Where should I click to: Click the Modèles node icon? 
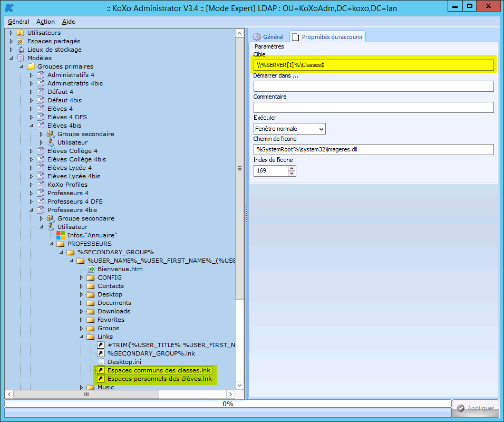tap(20, 58)
